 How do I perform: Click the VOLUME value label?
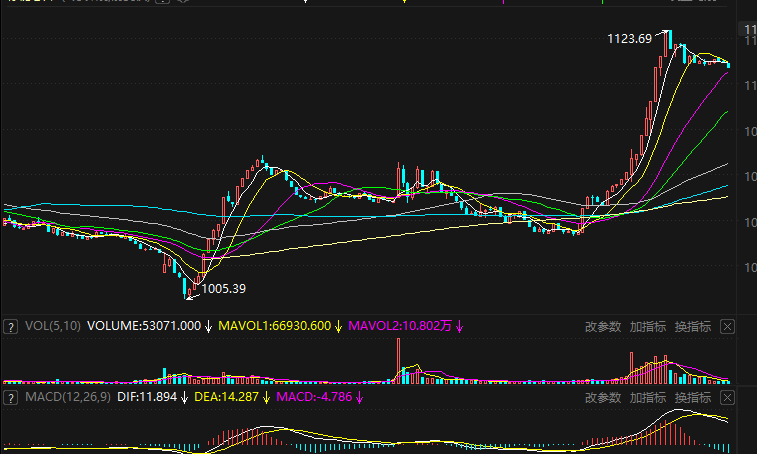pyautogui.click(x=144, y=326)
